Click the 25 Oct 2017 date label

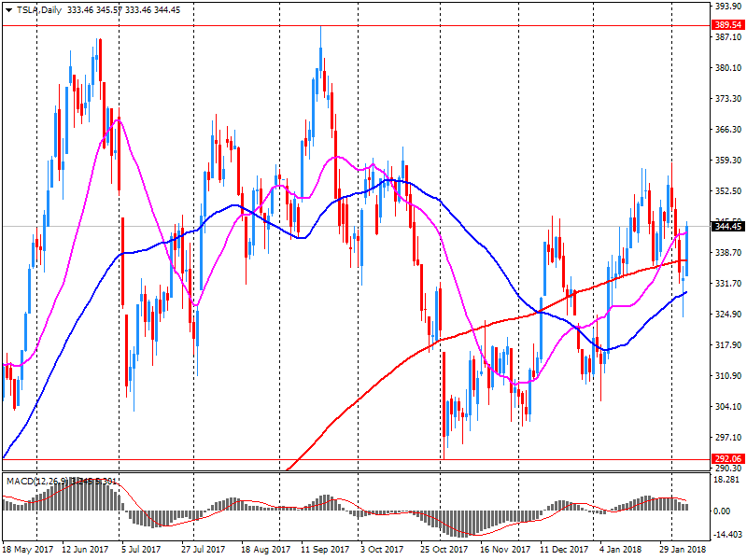coord(444,550)
